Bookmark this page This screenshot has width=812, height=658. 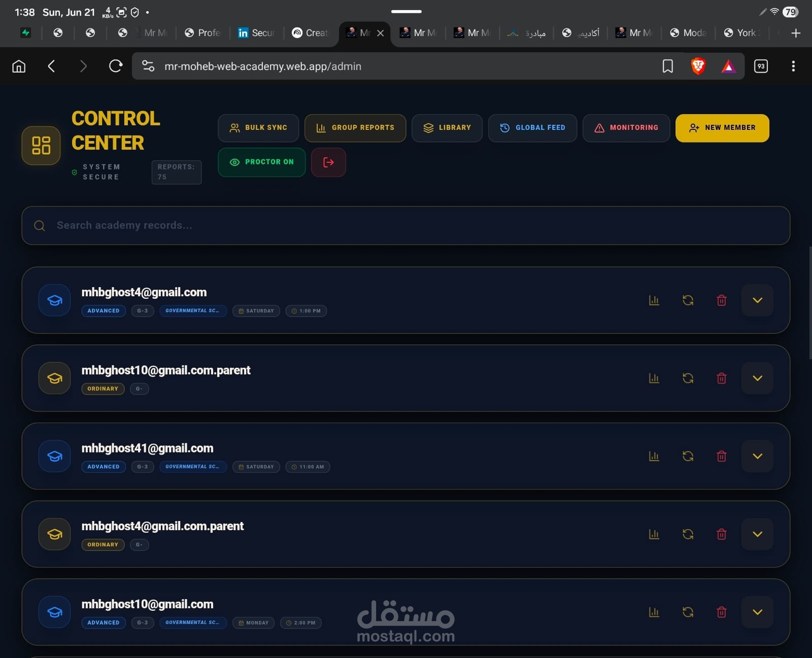[x=668, y=66]
